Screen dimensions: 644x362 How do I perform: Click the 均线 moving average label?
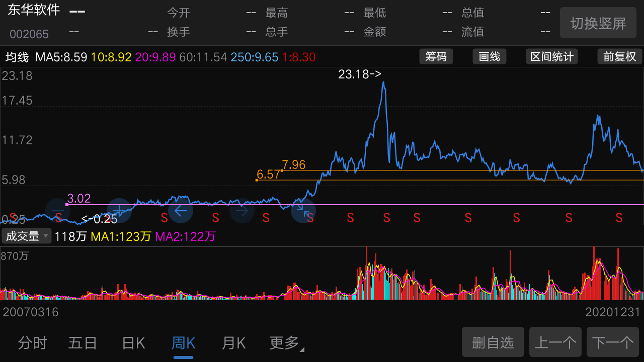pos(17,57)
